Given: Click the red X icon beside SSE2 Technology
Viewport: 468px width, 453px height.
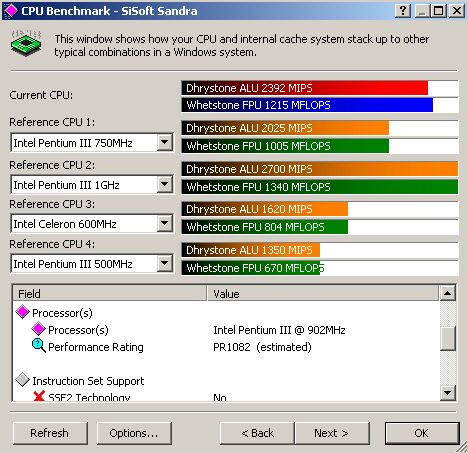Looking at the screenshot, I should pyautogui.click(x=39, y=396).
